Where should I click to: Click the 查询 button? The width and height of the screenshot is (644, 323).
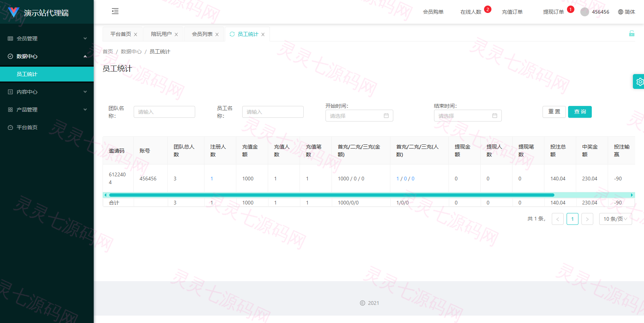pyautogui.click(x=580, y=112)
